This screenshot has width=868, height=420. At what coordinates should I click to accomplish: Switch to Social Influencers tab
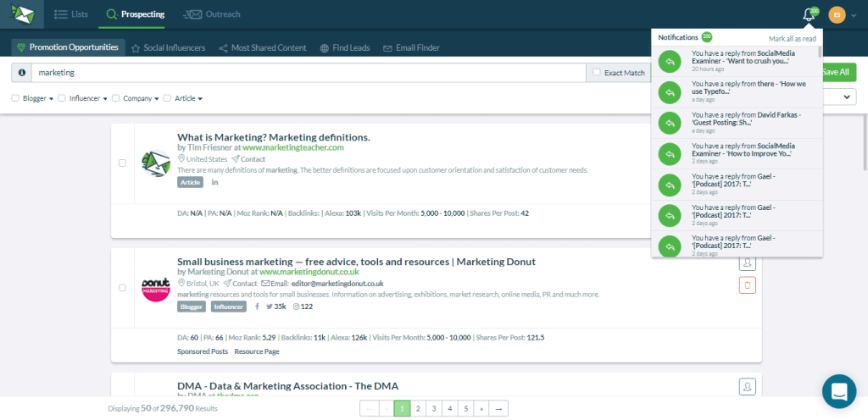(x=169, y=48)
